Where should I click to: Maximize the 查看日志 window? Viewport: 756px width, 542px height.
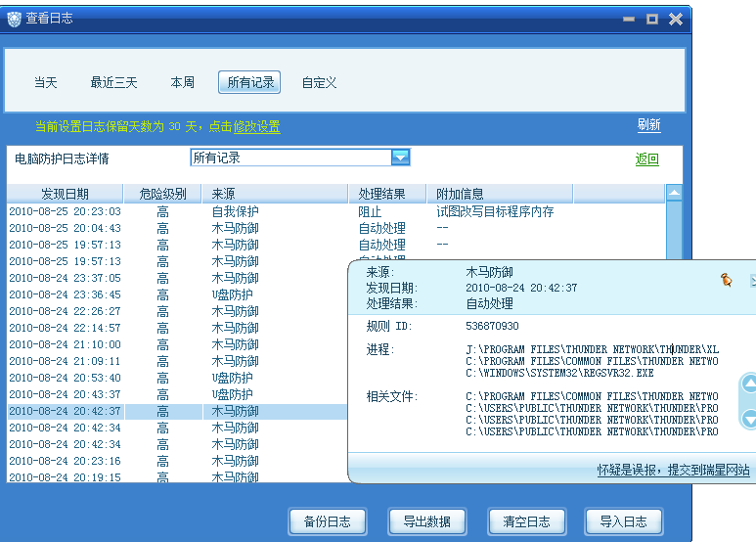coord(652,18)
